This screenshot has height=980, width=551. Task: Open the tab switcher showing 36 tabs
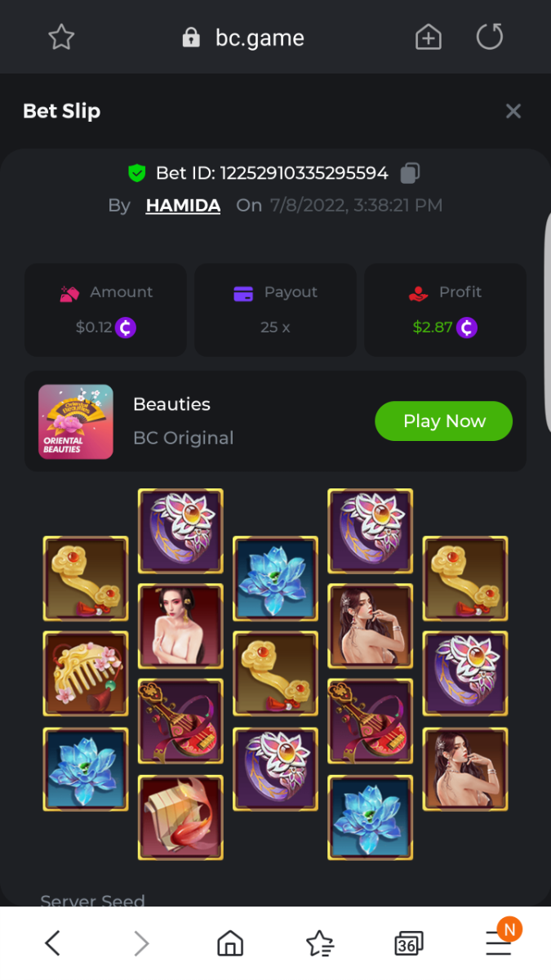[409, 944]
